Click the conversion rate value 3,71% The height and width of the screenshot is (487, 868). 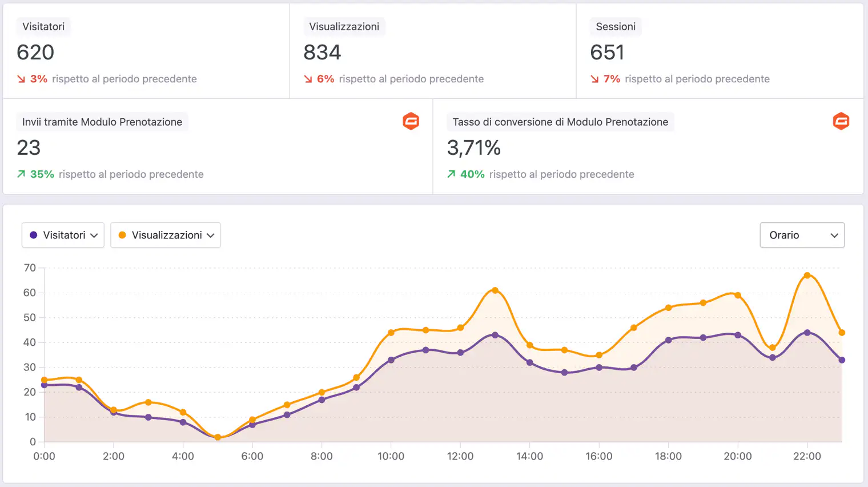click(474, 147)
